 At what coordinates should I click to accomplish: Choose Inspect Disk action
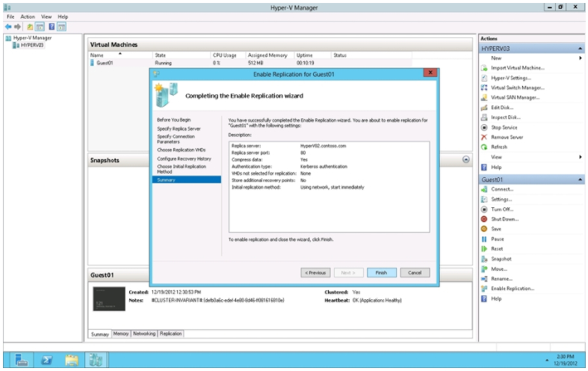click(506, 117)
